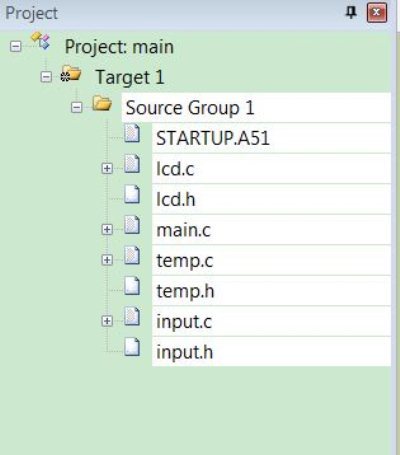Expand the lcd.c file dependencies

pos(107,168)
